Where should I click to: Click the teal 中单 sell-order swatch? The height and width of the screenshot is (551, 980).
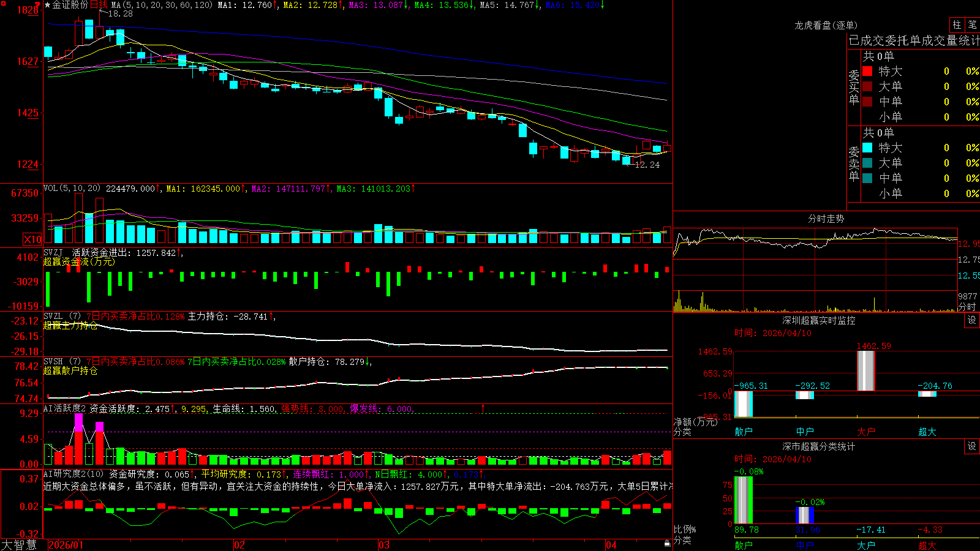click(x=867, y=178)
